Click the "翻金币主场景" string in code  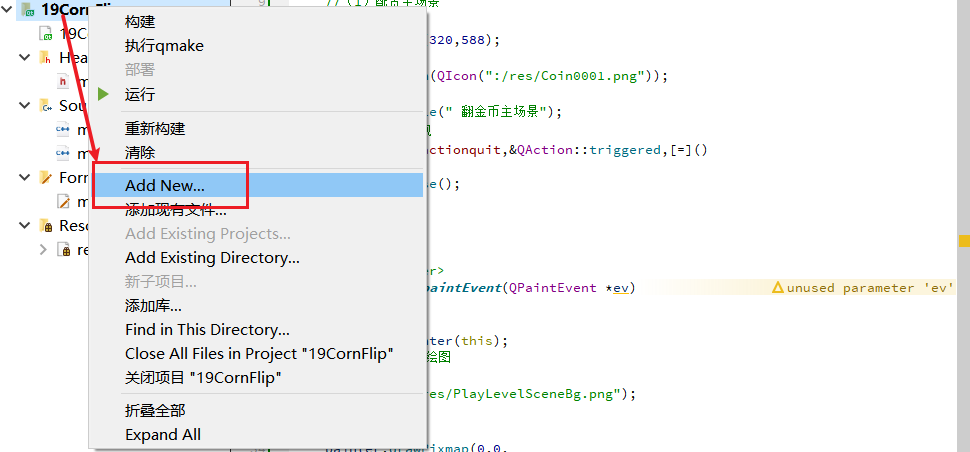pos(498,112)
